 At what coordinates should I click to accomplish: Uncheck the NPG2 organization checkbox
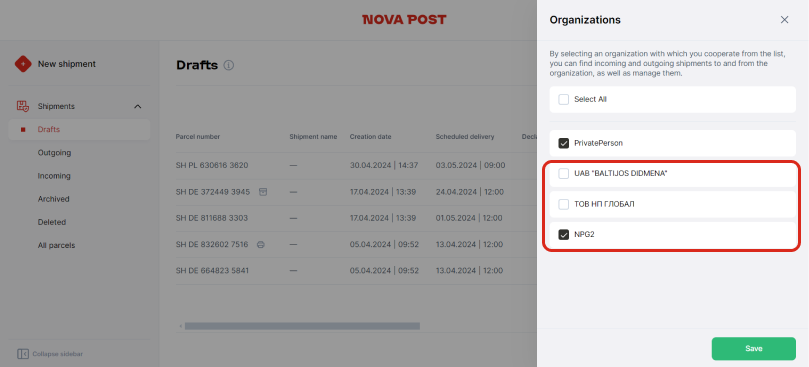[563, 235]
